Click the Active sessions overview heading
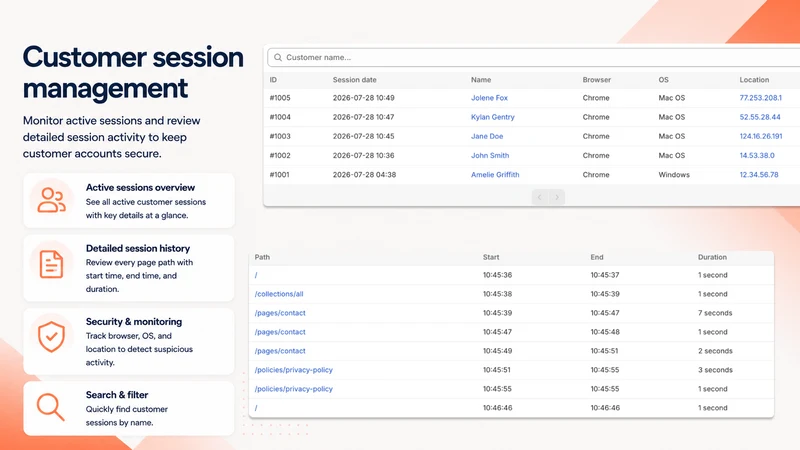The width and height of the screenshot is (800, 450). pyautogui.click(x=140, y=187)
